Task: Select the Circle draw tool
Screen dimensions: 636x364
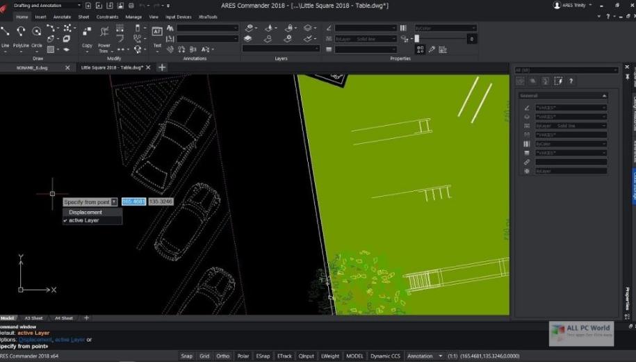Action: coord(37,35)
